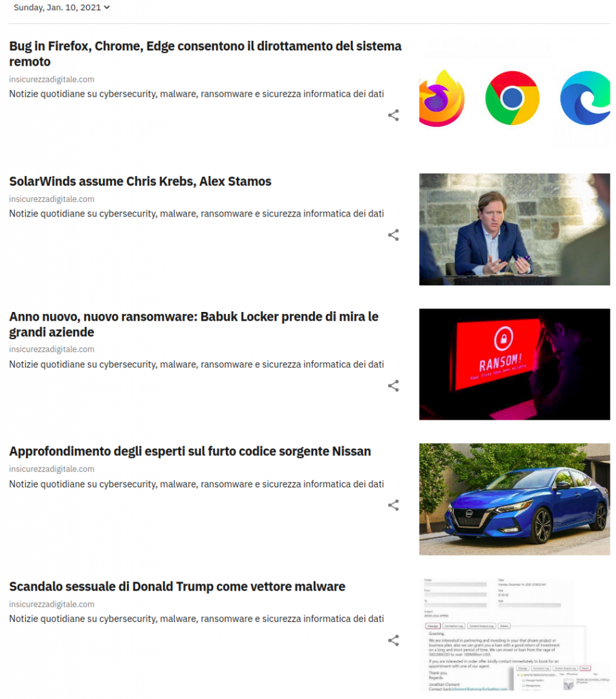The image size is (616, 699).
Task: Share the Babuk Locker ransomware article
Action: point(394,386)
